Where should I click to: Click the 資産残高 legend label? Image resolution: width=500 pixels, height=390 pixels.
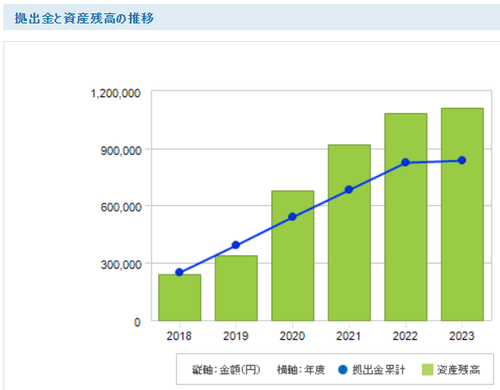click(x=459, y=370)
